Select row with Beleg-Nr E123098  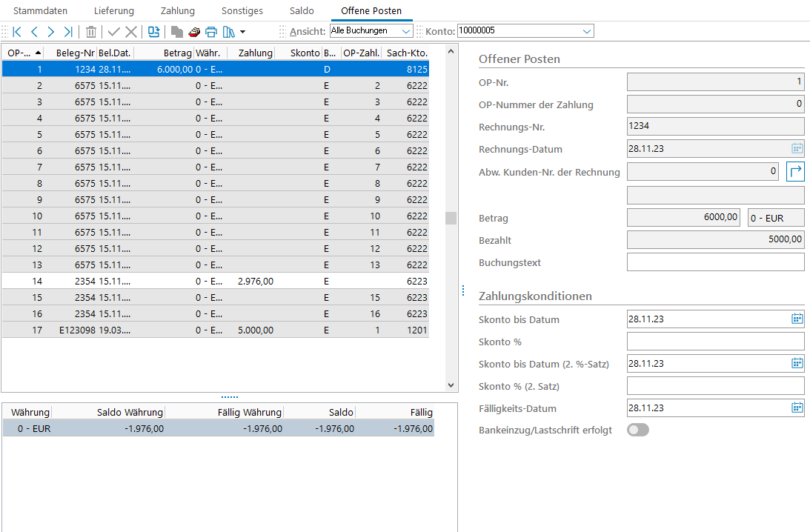(77, 330)
